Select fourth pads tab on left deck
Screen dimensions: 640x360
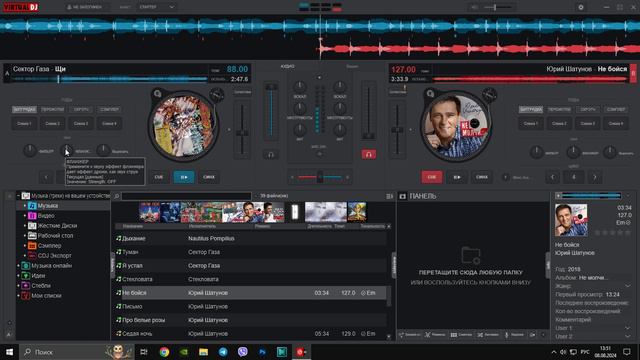109,109
